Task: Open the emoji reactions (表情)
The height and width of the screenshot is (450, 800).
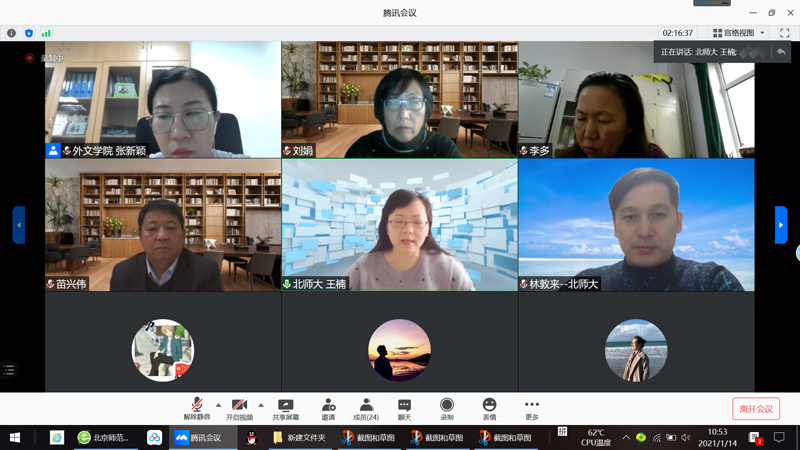Action: point(489,408)
